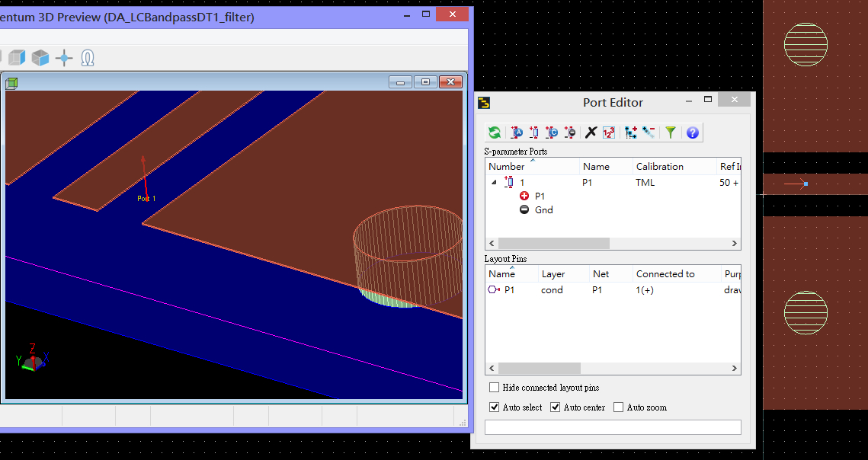Click the TML calibration cell of port 1
Image resolution: width=868 pixels, height=460 pixels.
pos(645,182)
